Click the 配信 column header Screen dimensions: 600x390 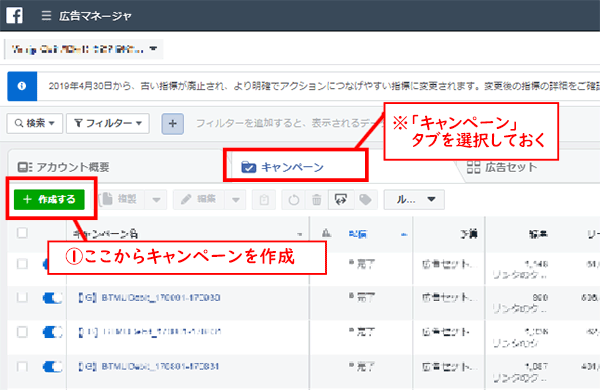(x=358, y=234)
